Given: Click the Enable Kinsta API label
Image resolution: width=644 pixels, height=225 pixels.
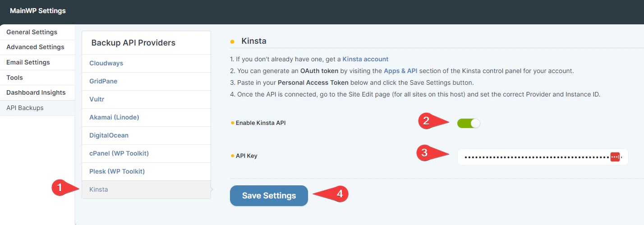Looking at the screenshot, I should pyautogui.click(x=261, y=123).
